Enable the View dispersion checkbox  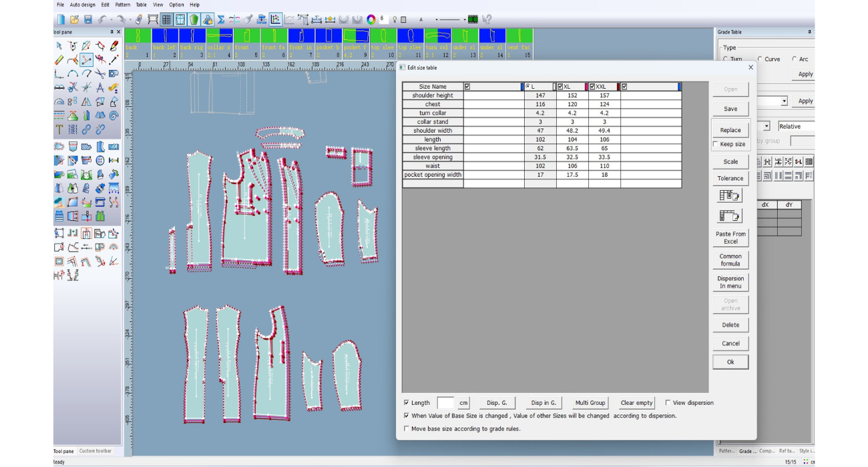pyautogui.click(x=668, y=403)
